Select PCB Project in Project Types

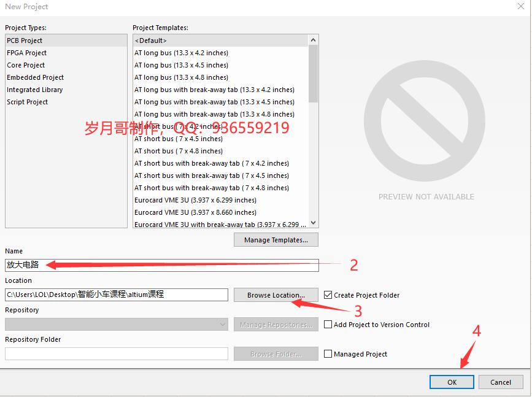click(x=66, y=40)
